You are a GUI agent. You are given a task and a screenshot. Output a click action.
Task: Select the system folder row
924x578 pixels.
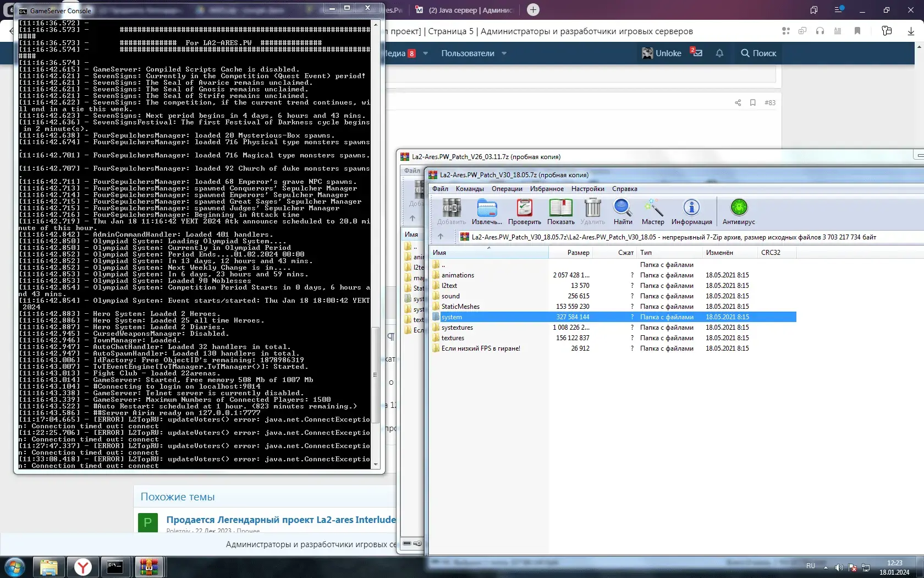coord(613,317)
